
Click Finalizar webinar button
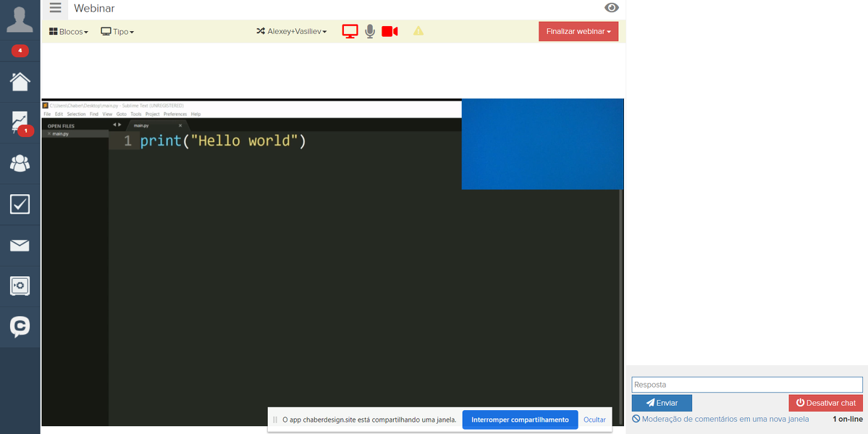pyautogui.click(x=578, y=32)
